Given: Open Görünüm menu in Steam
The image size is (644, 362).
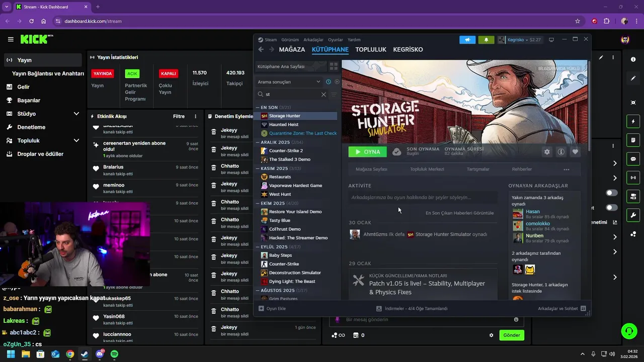Looking at the screenshot, I should pyautogui.click(x=290, y=40).
